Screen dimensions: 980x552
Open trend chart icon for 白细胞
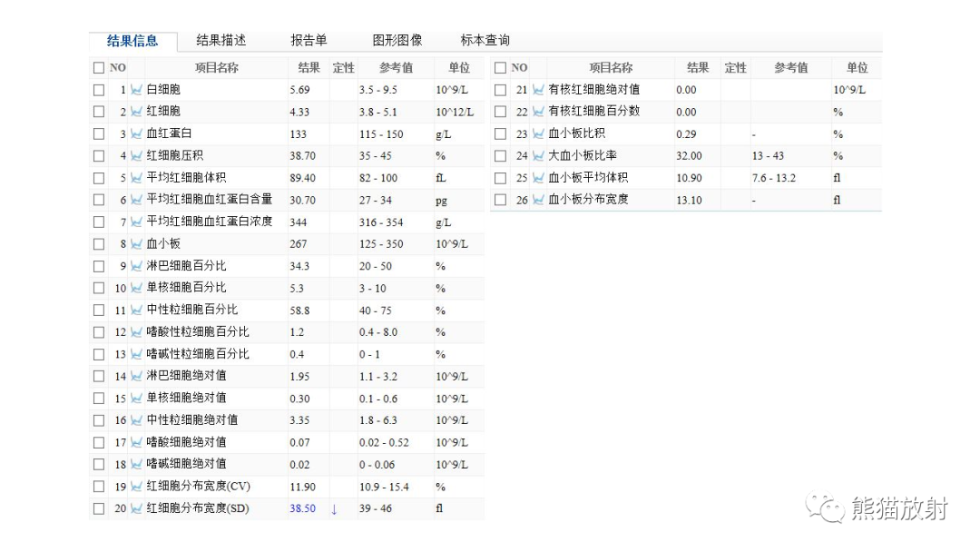pos(136,90)
